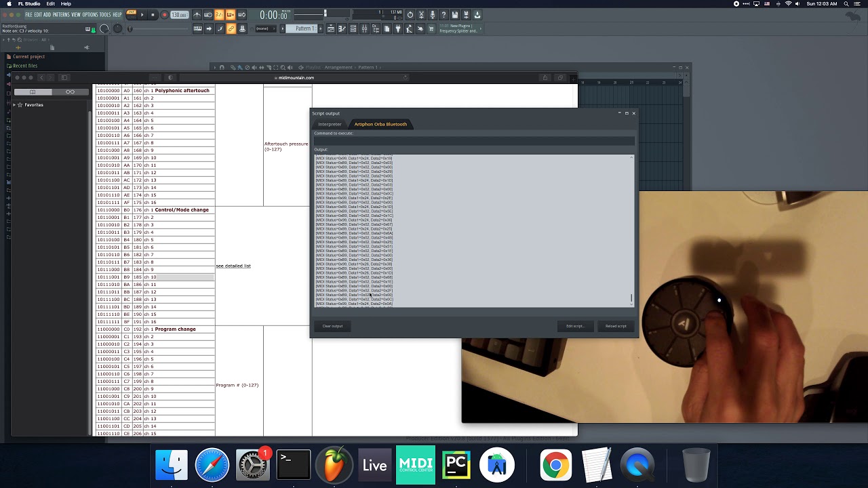Open tempo tapper icon
Image resolution: width=868 pixels, height=488 pixels.
[409, 28]
